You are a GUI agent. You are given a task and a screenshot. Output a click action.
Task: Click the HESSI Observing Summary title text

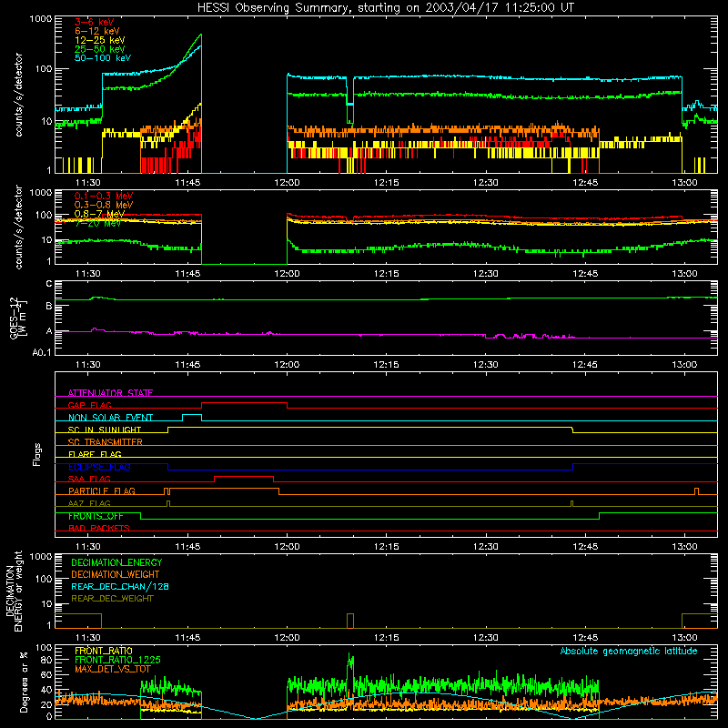coord(385,8)
